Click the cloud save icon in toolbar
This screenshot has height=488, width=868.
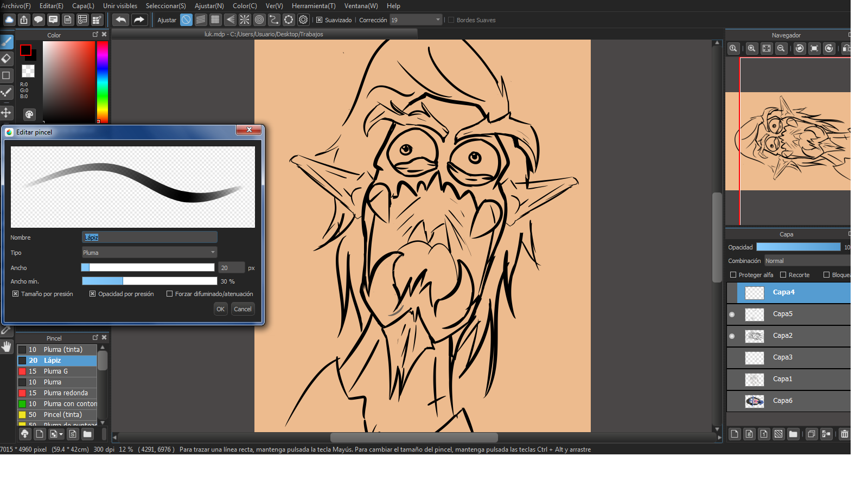[x=9, y=20]
